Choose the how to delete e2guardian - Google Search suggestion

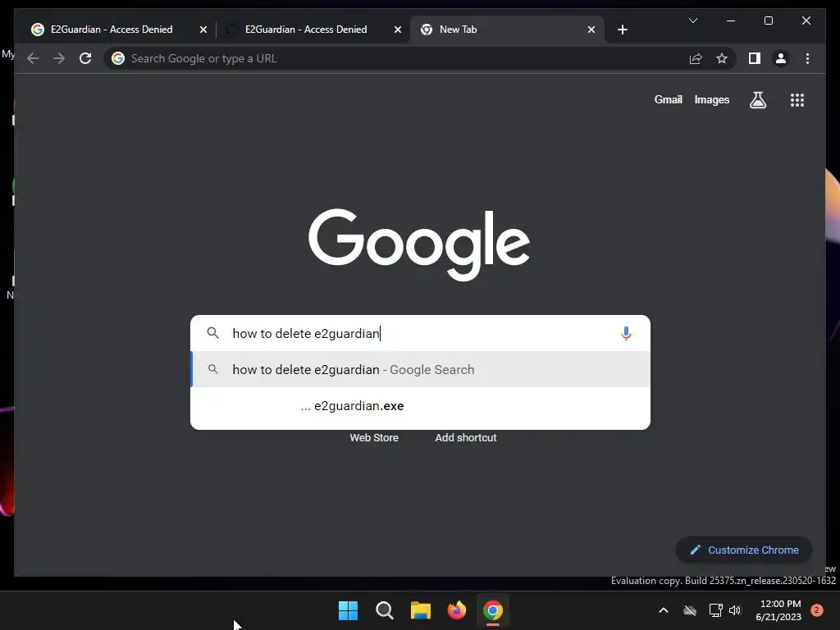pos(420,370)
